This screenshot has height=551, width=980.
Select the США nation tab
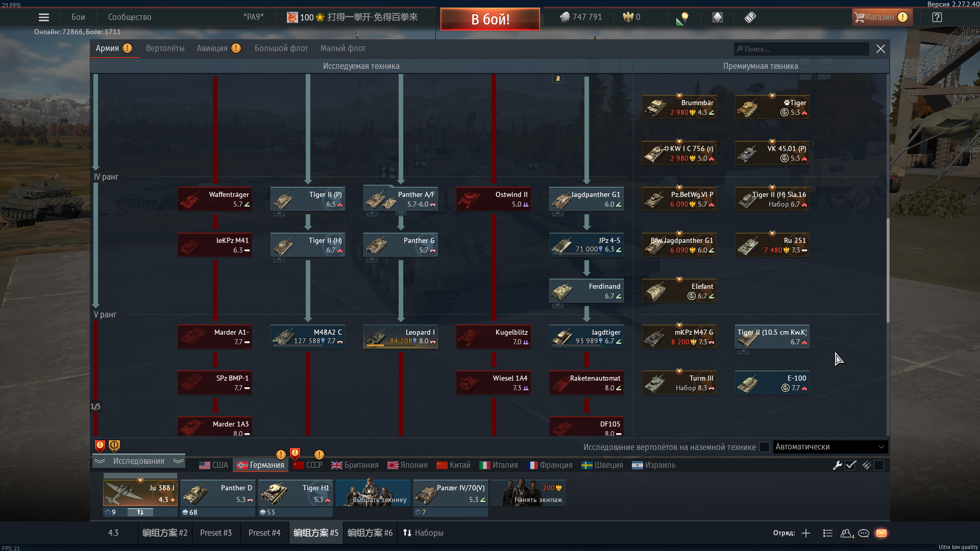pyautogui.click(x=213, y=465)
